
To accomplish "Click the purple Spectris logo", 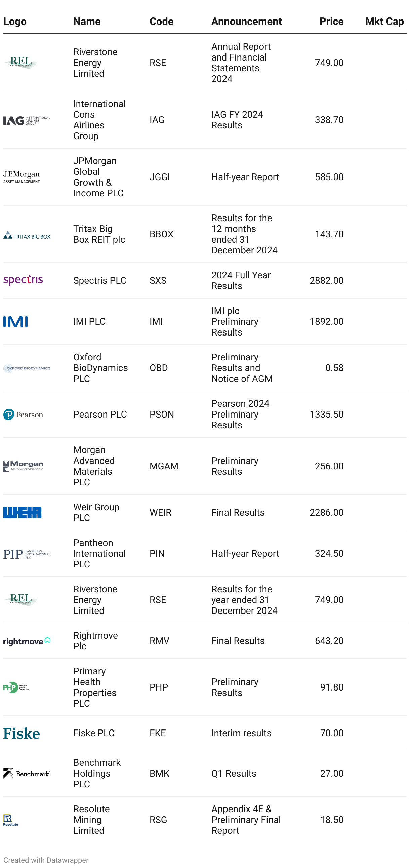I will 23,280.
